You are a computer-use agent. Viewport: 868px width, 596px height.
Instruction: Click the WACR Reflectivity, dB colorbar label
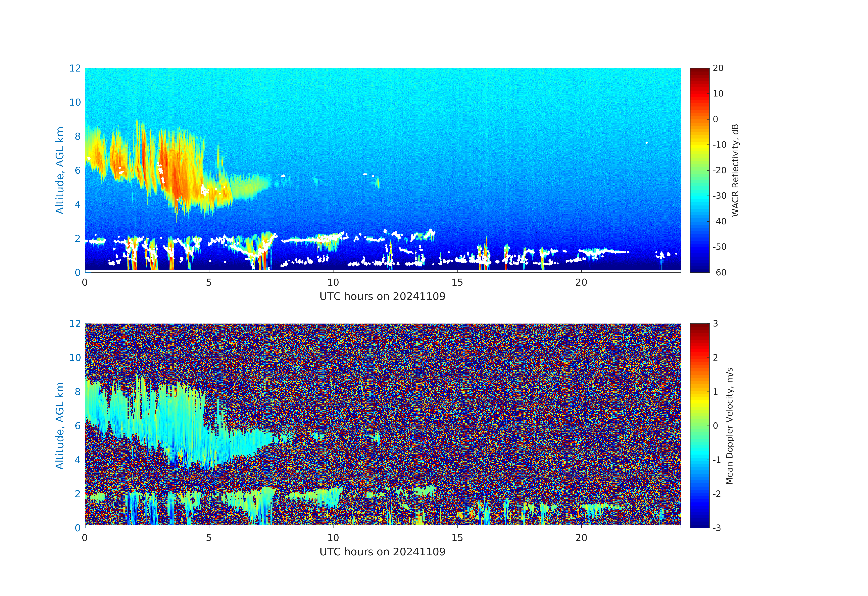point(735,170)
